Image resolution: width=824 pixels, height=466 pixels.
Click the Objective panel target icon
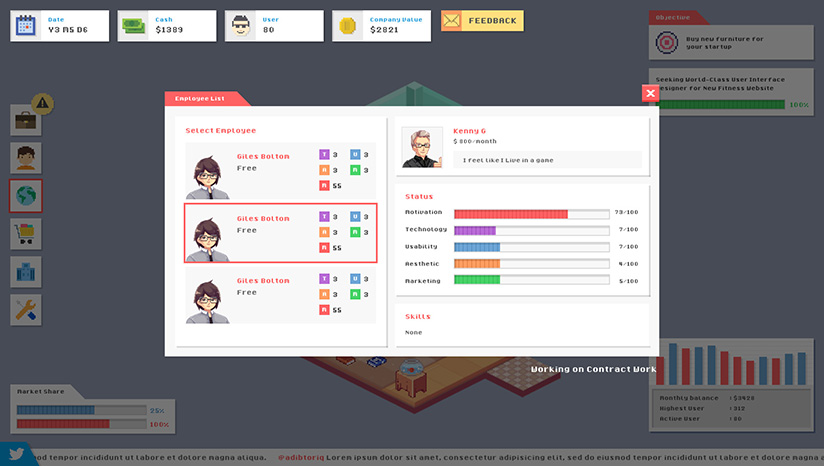666,42
